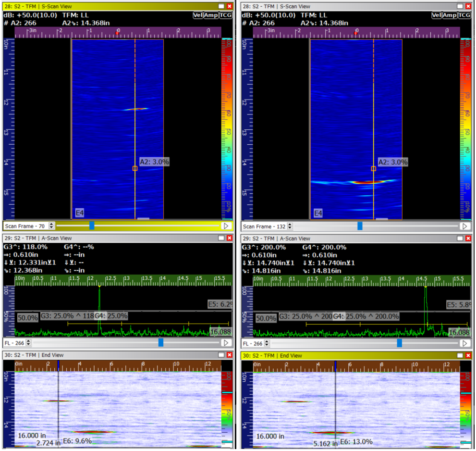Click the 12.331in depth reading
The height and width of the screenshot is (451, 476).
(30, 263)
